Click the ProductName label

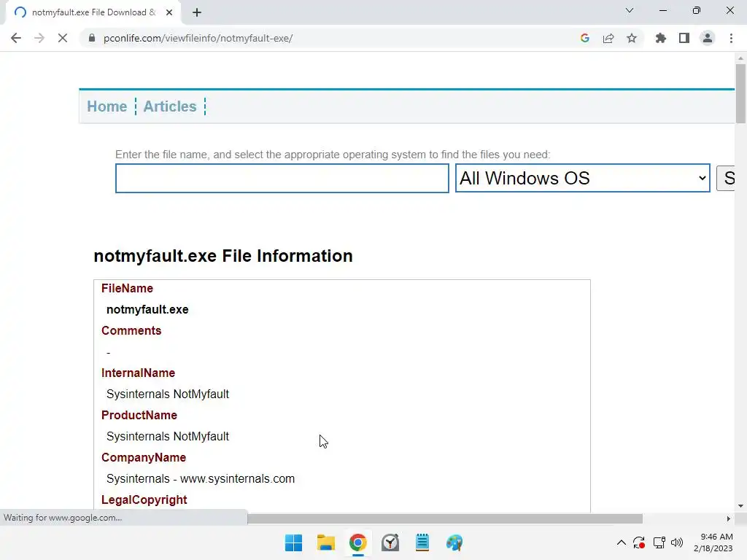[139, 415]
